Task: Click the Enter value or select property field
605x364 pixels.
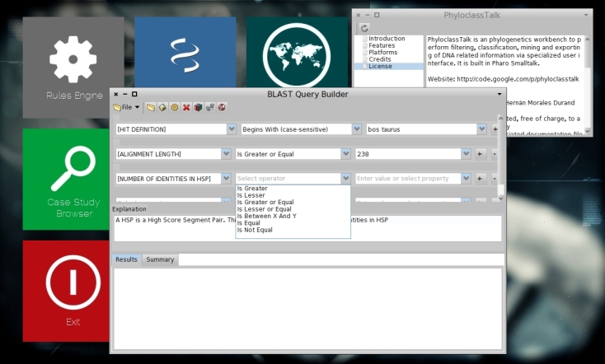Action: (x=408, y=179)
